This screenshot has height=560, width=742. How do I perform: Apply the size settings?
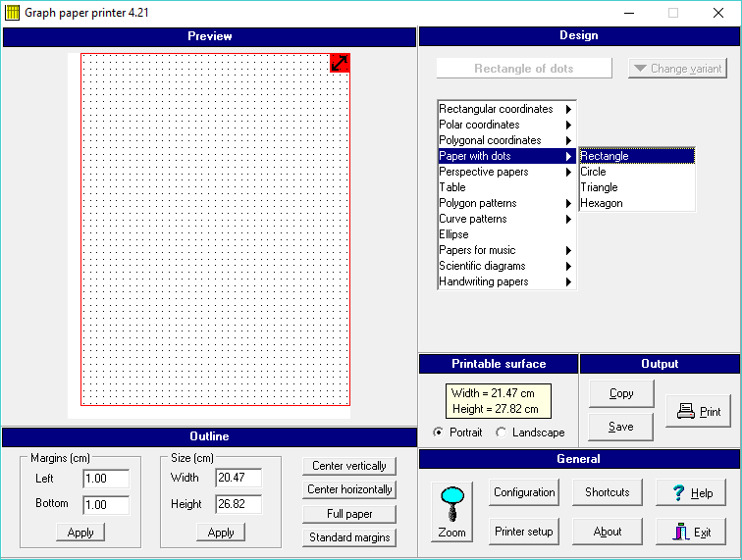pos(221,533)
